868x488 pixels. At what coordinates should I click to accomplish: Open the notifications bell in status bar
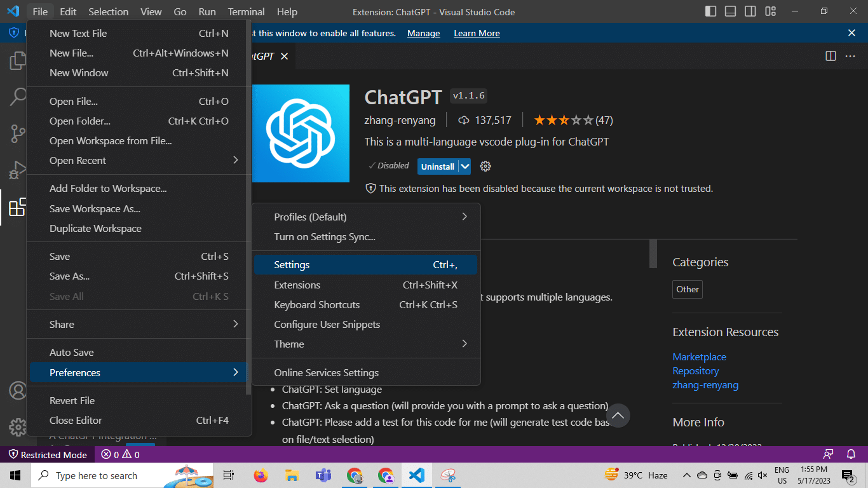tap(851, 454)
